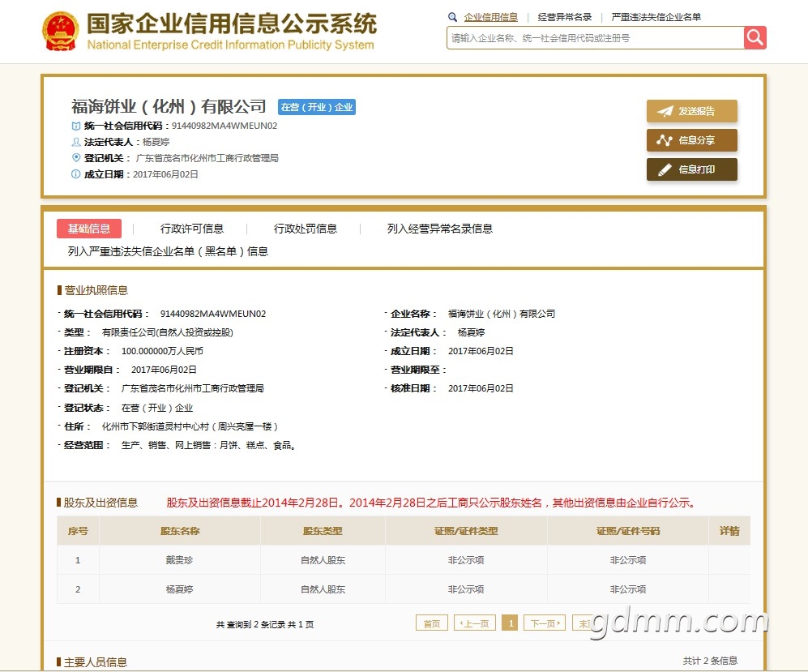Click the company title 福海饼业（化州）有限公司
Screen dimensions: 808x672
169,107
